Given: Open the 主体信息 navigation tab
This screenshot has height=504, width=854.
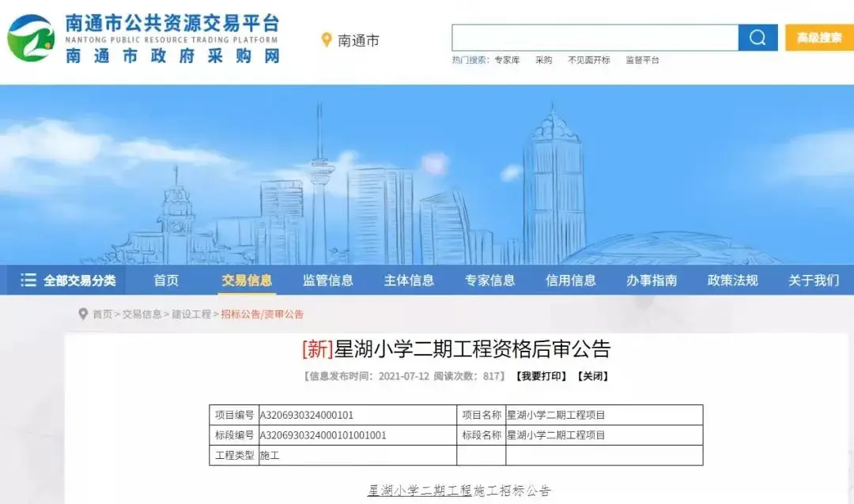Looking at the screenshot, I should pyautogui.click(x=409, y=280).
